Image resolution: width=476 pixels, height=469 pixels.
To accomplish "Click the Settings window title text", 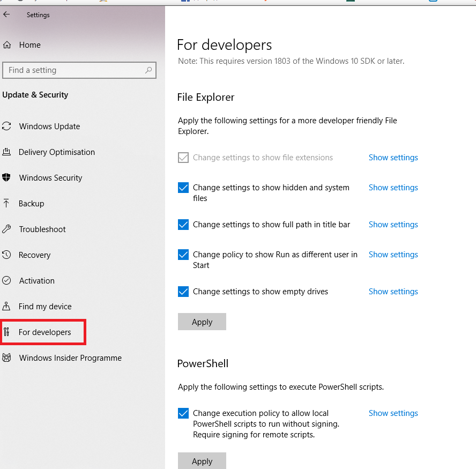I will [x=38, y=15].
